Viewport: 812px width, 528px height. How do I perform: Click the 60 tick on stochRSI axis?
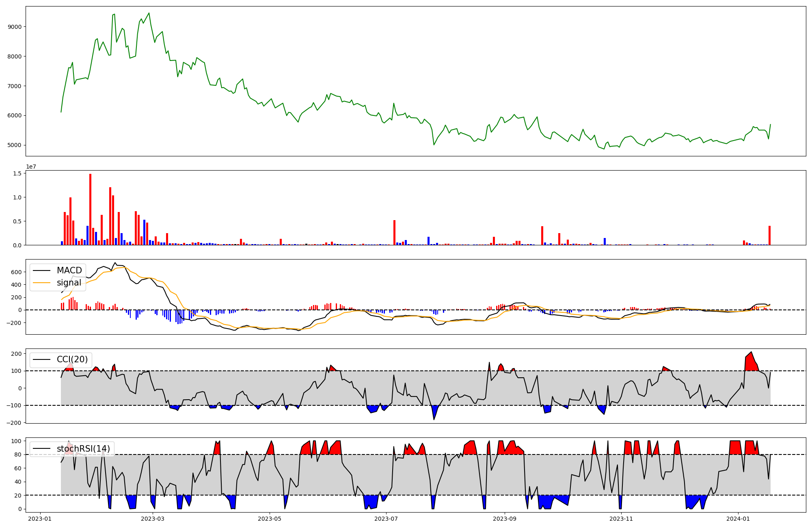[x=19, y=468]
